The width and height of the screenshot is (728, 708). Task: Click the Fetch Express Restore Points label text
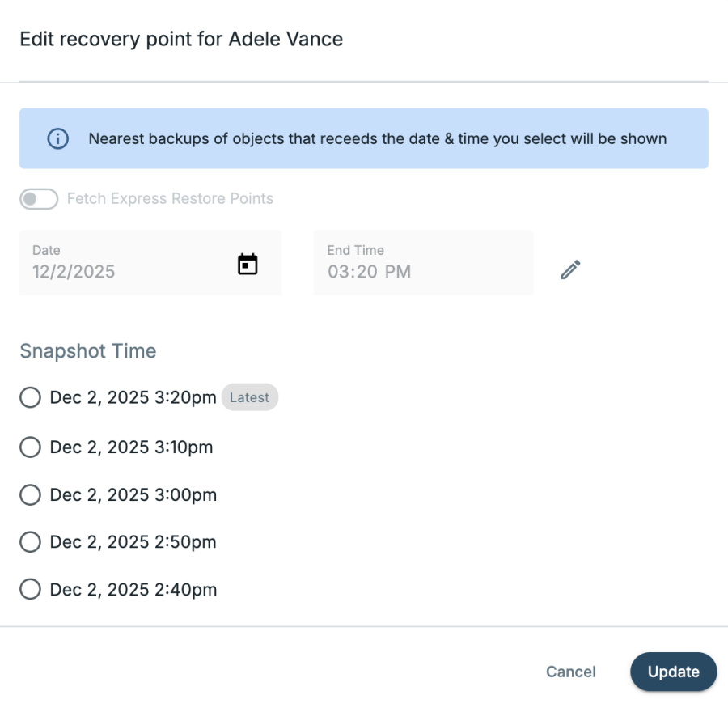170,199
